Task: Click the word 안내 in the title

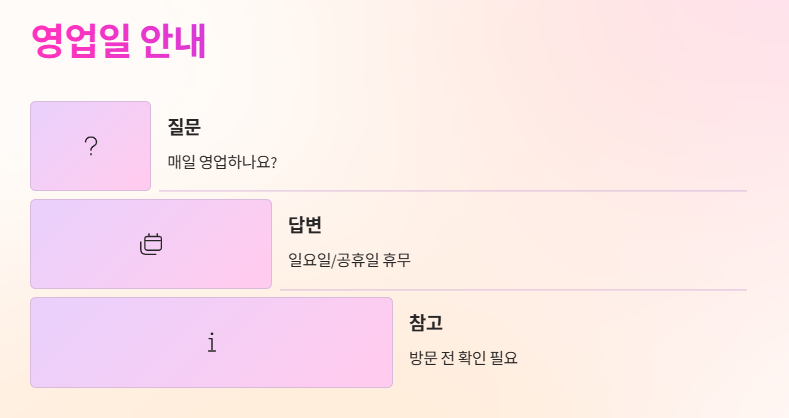Action: [173, 41]
